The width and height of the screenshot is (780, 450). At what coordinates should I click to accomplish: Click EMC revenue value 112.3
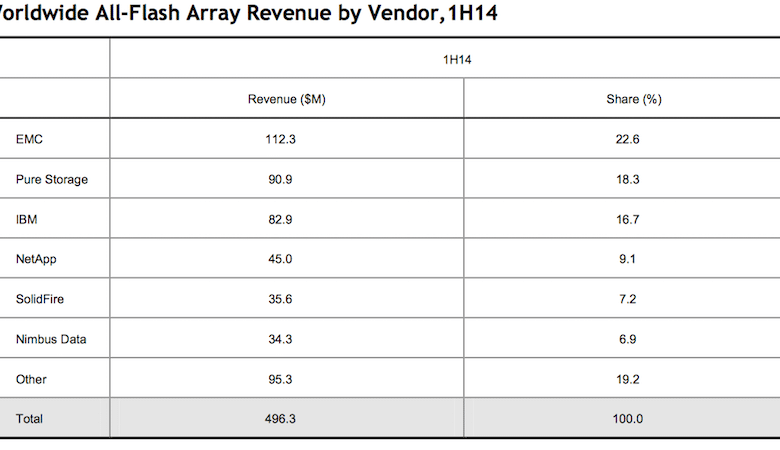pyautogui.click(x=280, y=139)
